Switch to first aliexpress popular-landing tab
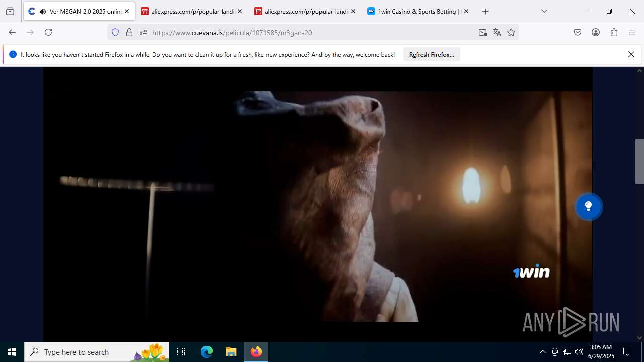The height and width of the screenshot is (362, 644). coord(193,11)
